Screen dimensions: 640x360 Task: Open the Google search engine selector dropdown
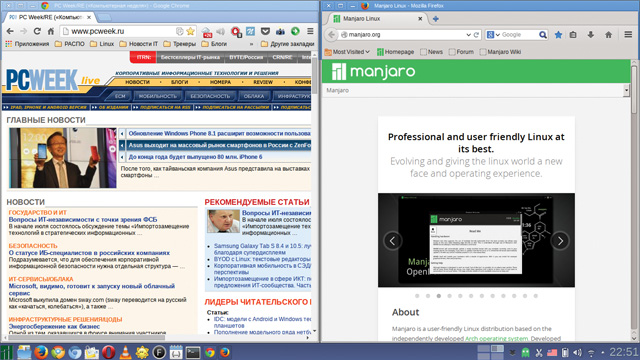493,35
